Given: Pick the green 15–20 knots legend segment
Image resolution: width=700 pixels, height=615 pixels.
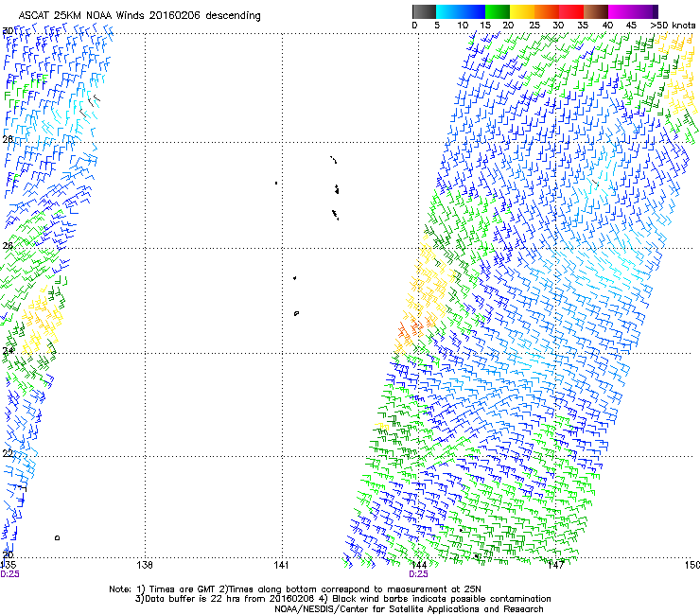Looking at the screenshot, I should click(499, 11).
